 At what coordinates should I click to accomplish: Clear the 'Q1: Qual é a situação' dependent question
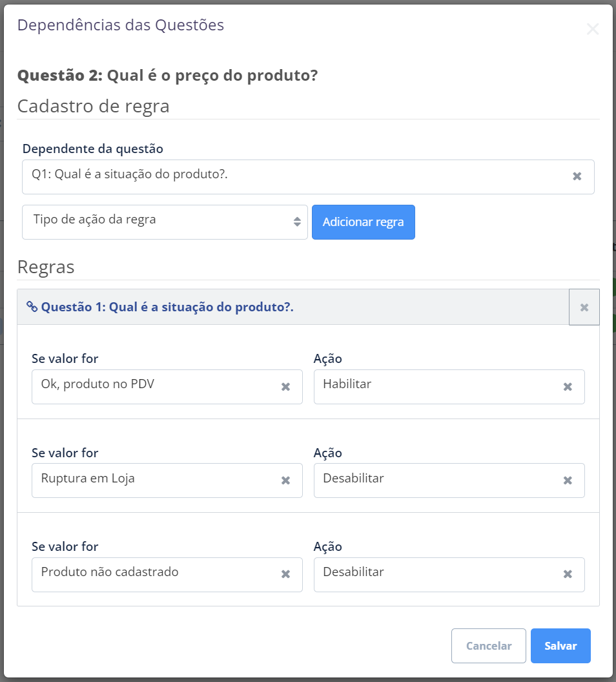(577, 176)
